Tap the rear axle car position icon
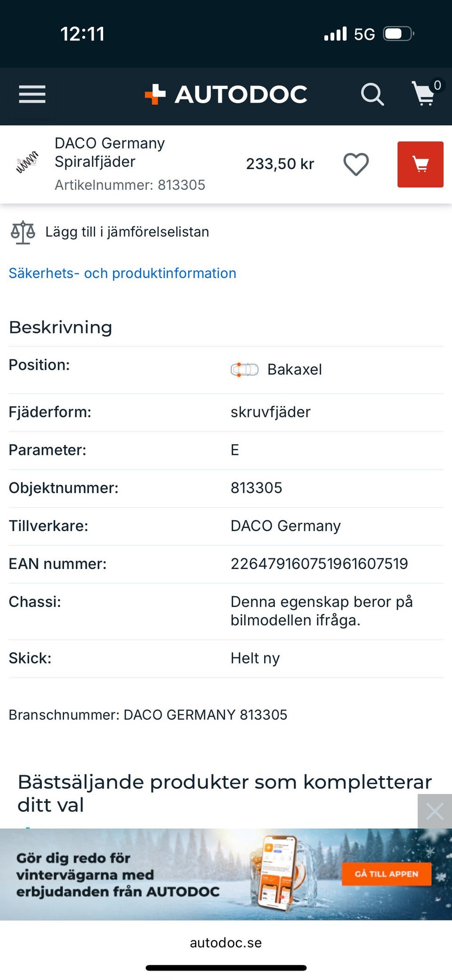452x980 pixels. (x=244, y=370)
